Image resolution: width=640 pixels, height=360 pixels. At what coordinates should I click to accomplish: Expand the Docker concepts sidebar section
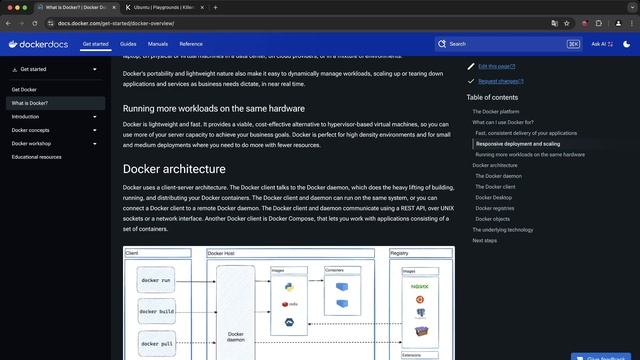tap(95, 130)
